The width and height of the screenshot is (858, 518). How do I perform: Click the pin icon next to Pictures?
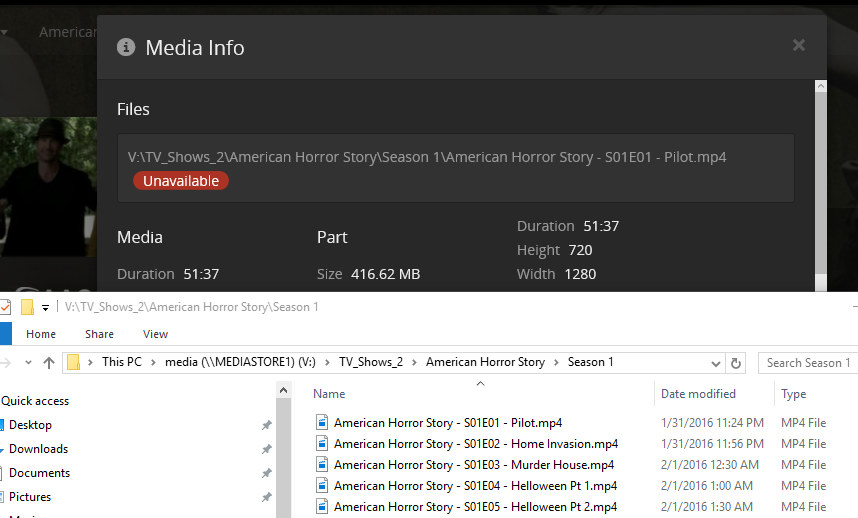[x=266, y=497]
